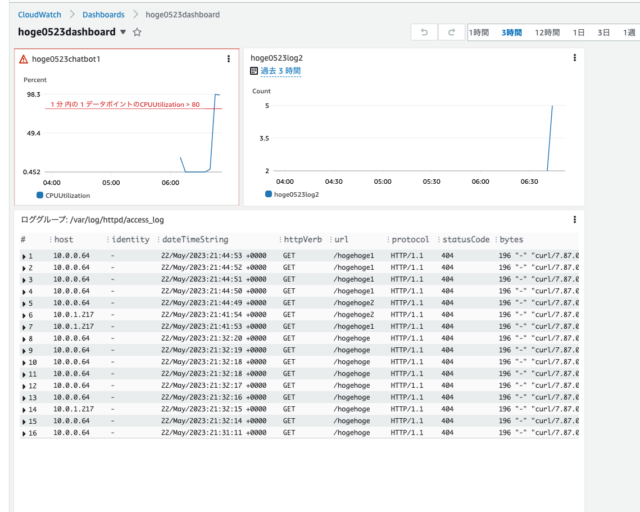Click the alarm warning triangle icon
The height and width of the screenshot is (512, 640).
coord(24,59)
